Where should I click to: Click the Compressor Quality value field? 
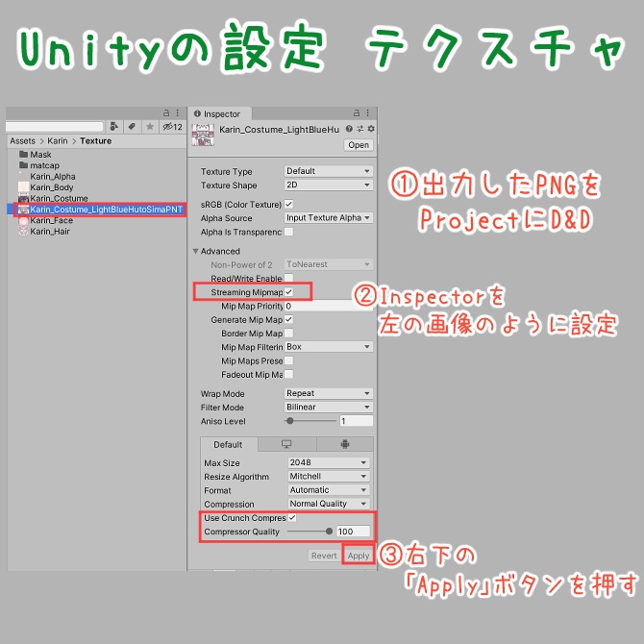coord(353,532)
